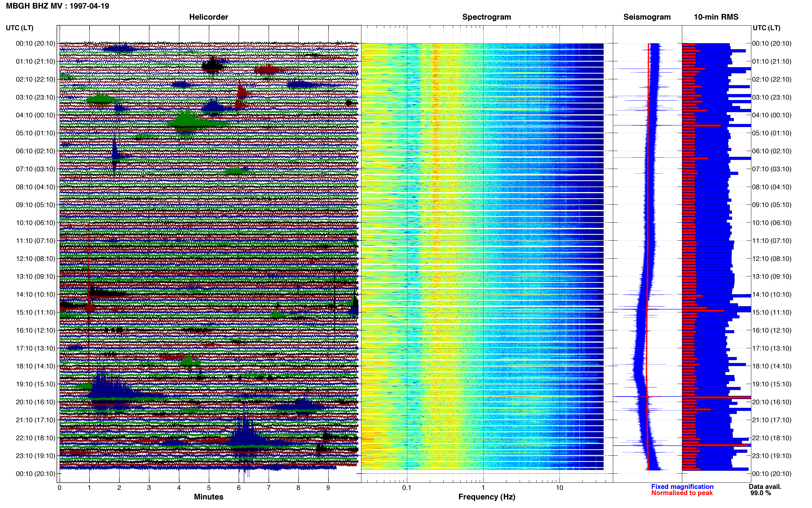Click the 'Normalised to peak' legend text
The width and height of the screenshot is (812, 508).
click(x=682, y=493)
